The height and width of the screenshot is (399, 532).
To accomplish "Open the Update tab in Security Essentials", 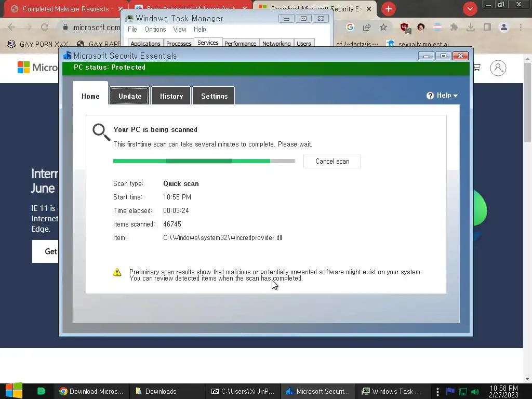I will 129,96.
